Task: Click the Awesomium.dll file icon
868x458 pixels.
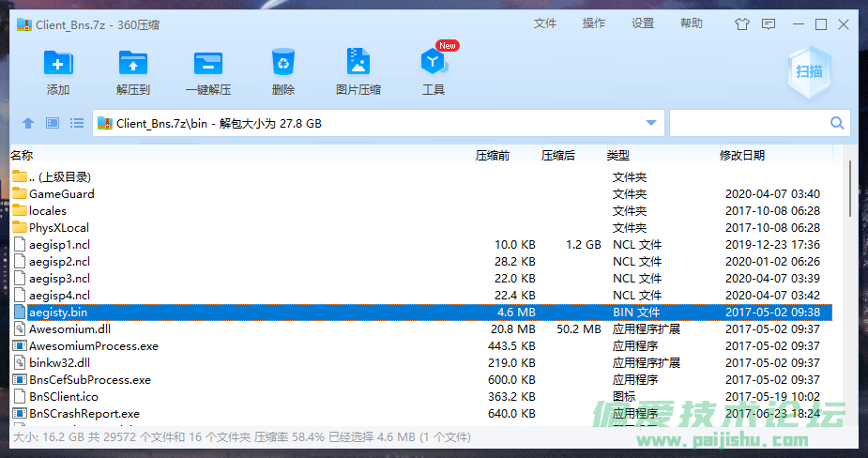Action: [x=20, y=329]
